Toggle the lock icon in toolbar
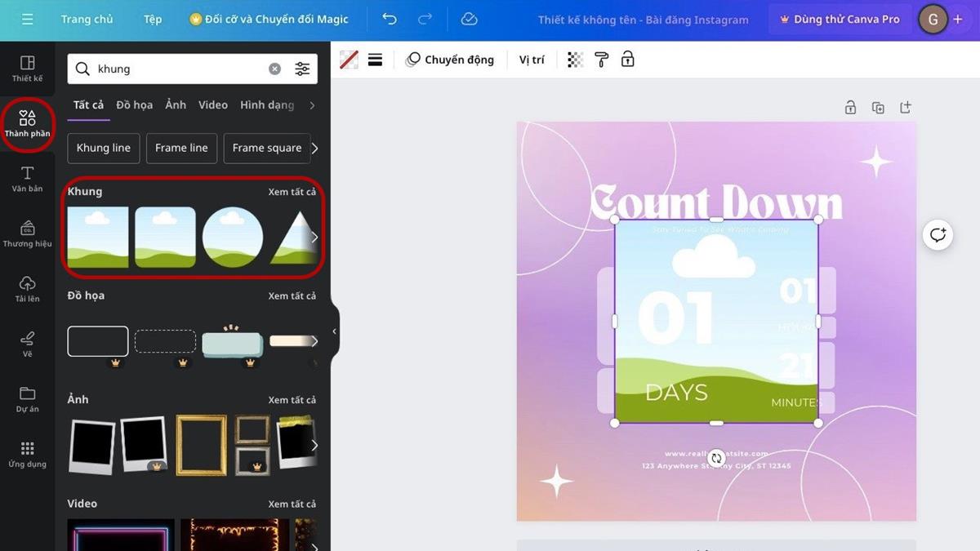The height and width of the screenshot is (551, 980). click(x=627, y=60)
